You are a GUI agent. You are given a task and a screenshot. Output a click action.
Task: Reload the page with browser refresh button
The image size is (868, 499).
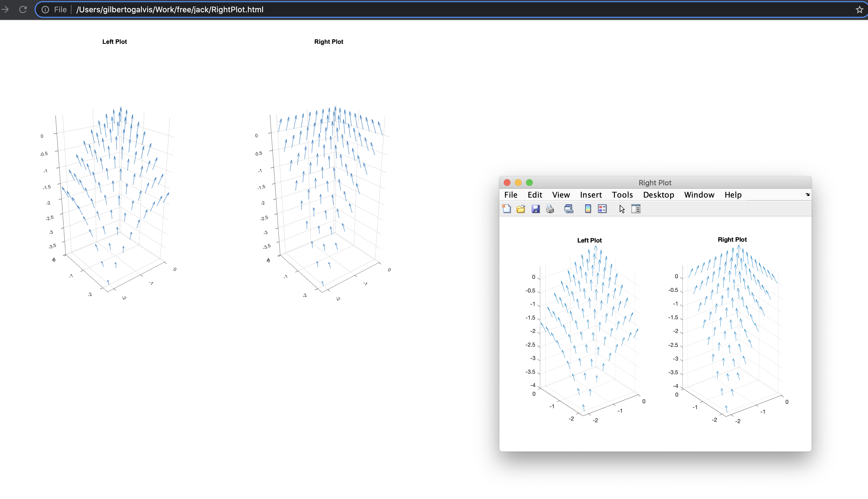pyautogui.click(x=23, y=9)
